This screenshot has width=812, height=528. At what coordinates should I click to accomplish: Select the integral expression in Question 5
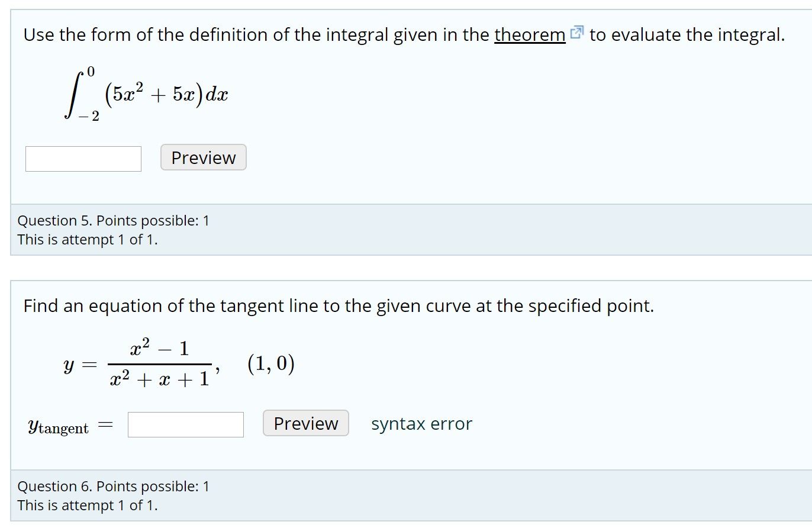point(145,94)
